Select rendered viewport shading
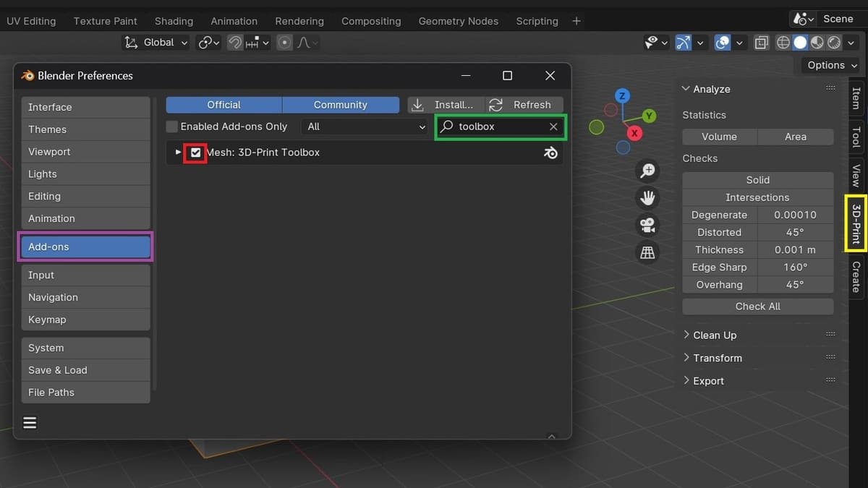The width and height of the screenshot is (868, 488). tap(834, 43)
